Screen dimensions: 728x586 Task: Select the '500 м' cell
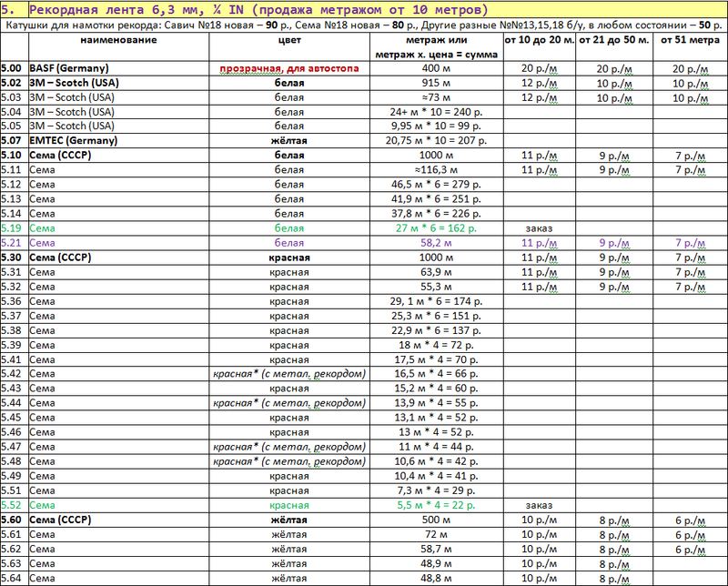(x=437, y=520)
